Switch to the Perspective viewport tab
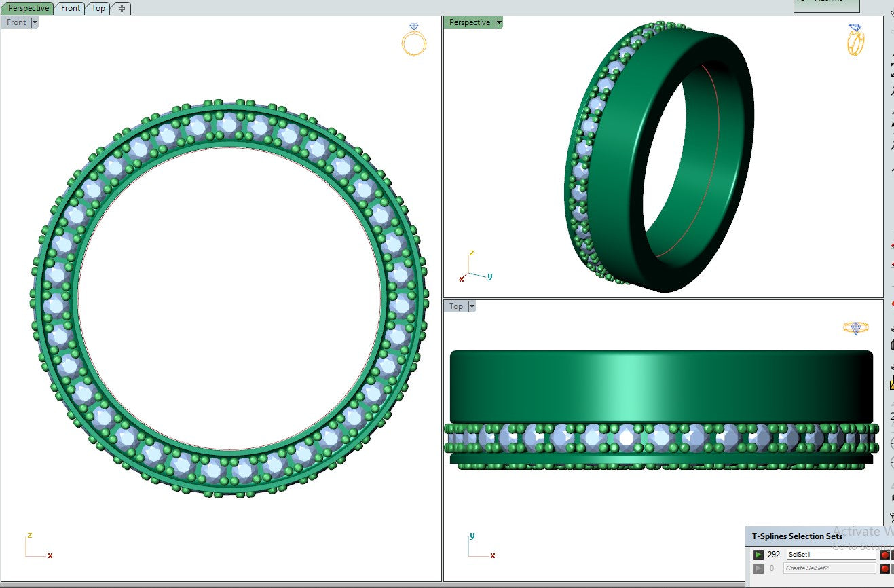894x588 pixels. coord(29,8)
